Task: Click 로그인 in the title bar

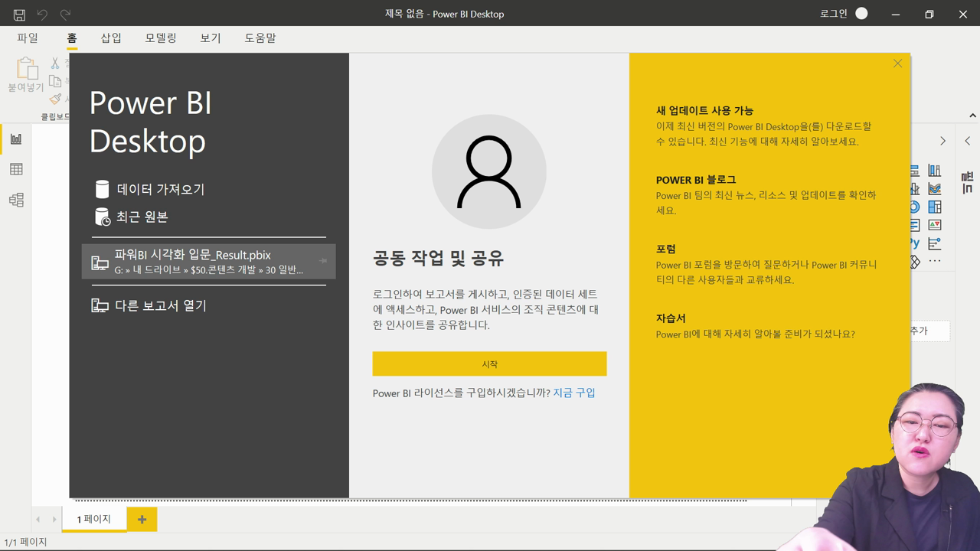Action: tap(834, 14)
